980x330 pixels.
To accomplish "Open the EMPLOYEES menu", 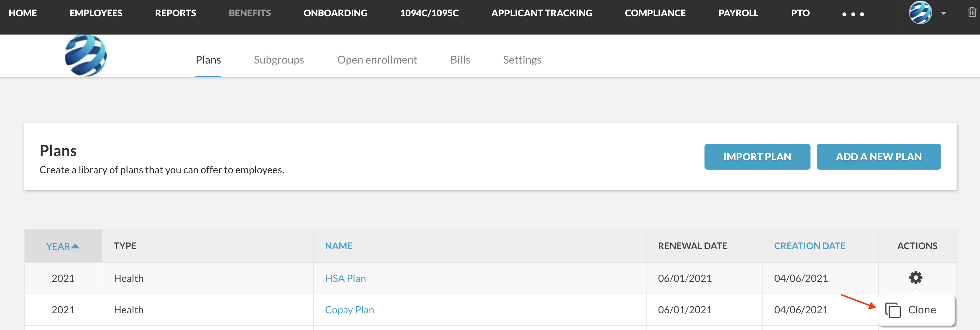I will (x=96, y=13).
